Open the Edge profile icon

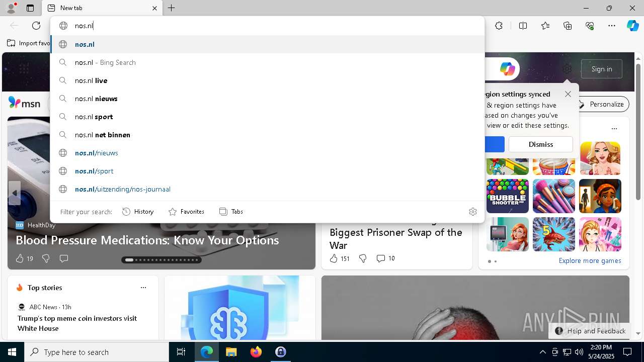[x=11, y=8]
